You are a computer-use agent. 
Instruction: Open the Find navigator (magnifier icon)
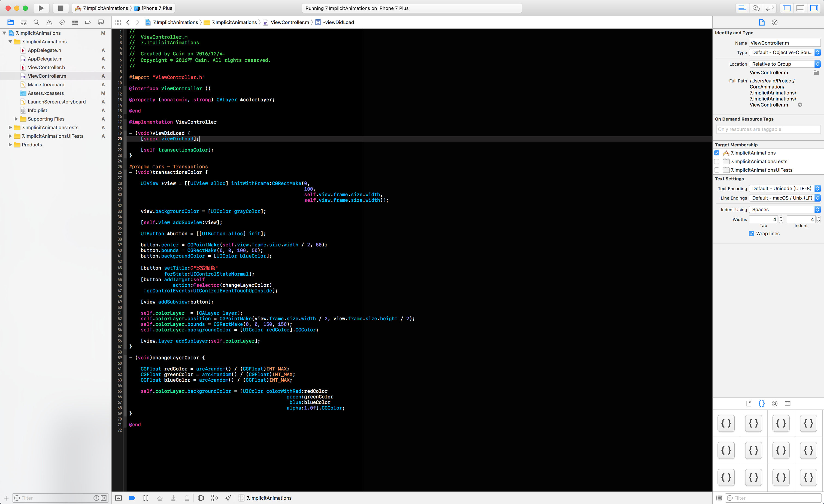click(37, 22)
